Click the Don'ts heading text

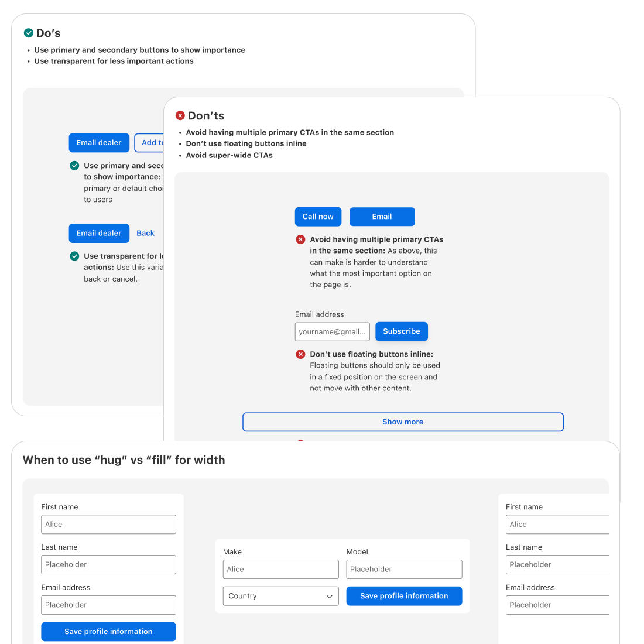point(206,116)
